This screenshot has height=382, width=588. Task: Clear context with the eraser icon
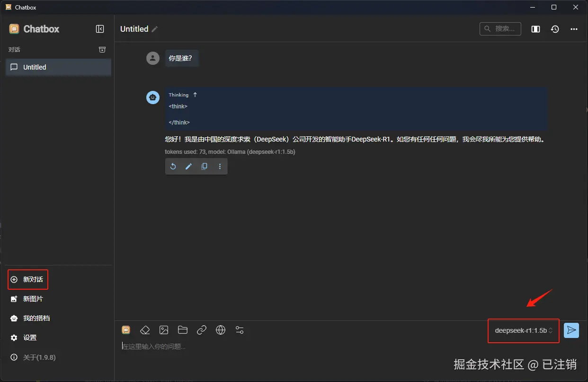145,330
